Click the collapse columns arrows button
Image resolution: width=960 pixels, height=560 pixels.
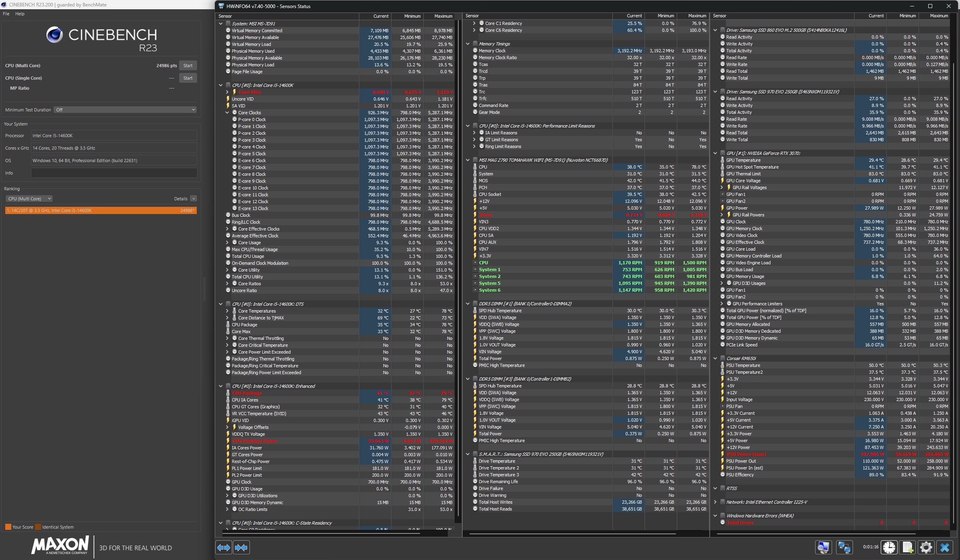(x=241, y=547)
